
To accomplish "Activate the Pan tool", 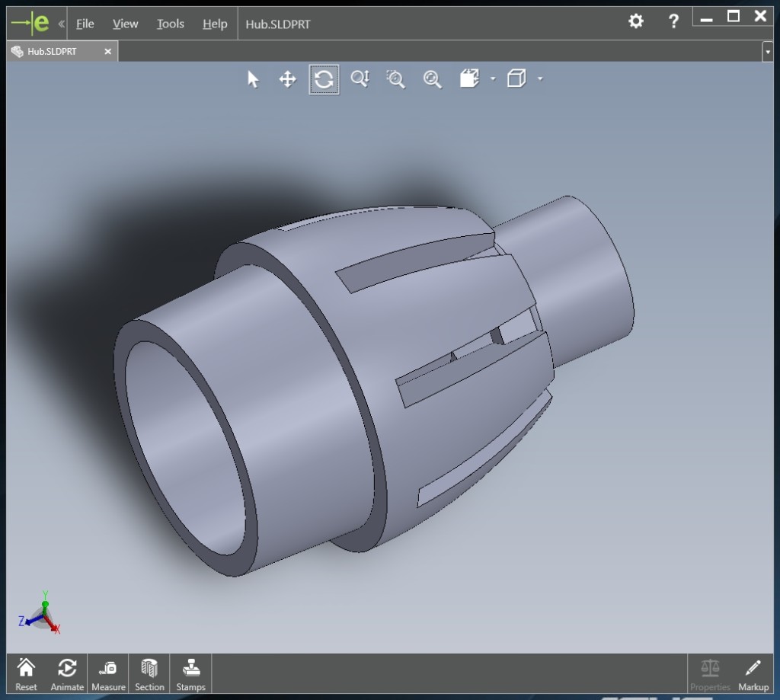I will click(287, 79).
